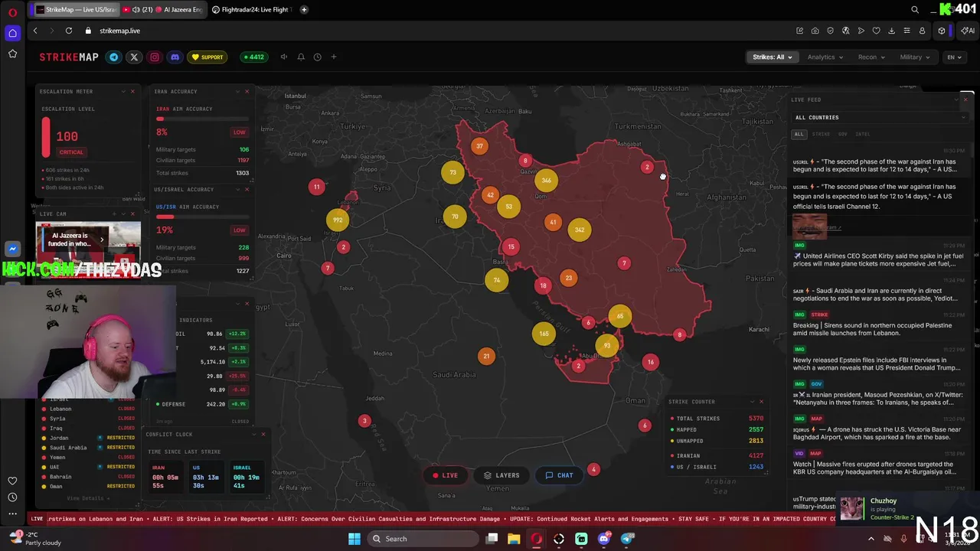Add page to favorites with heart icon
The image size is (980, 551).
876,31
